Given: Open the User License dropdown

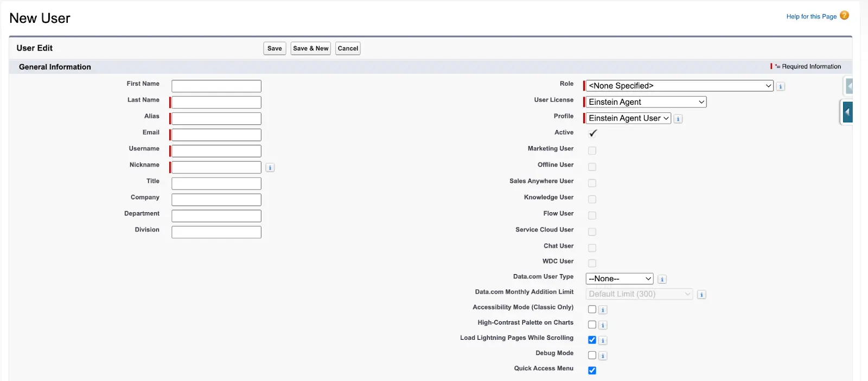Looking at the screenshot, I should pyautogui.click(x=646, y=102).
